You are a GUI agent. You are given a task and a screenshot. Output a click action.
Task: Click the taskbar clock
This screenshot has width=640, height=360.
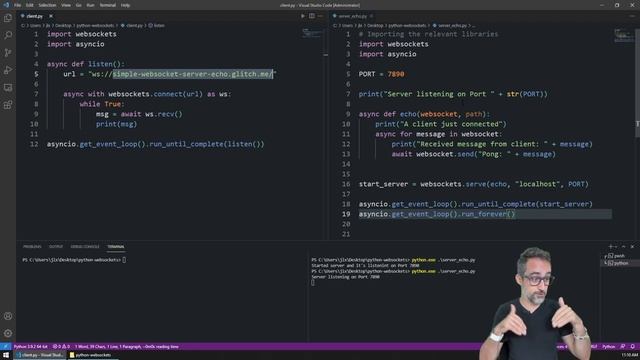click(x=630, y=355)
